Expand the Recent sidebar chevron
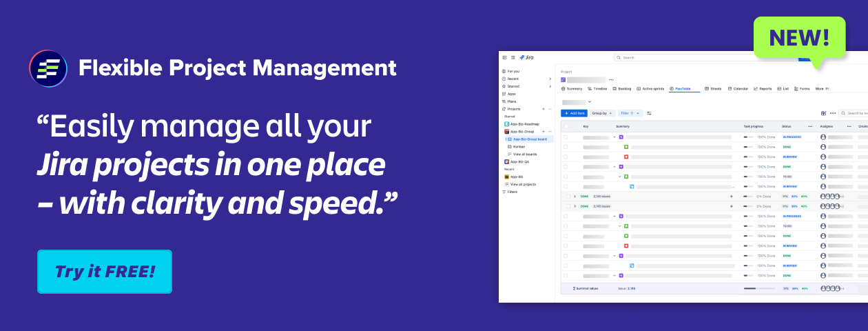Viewport: 868px width, 331px height. 550,79
